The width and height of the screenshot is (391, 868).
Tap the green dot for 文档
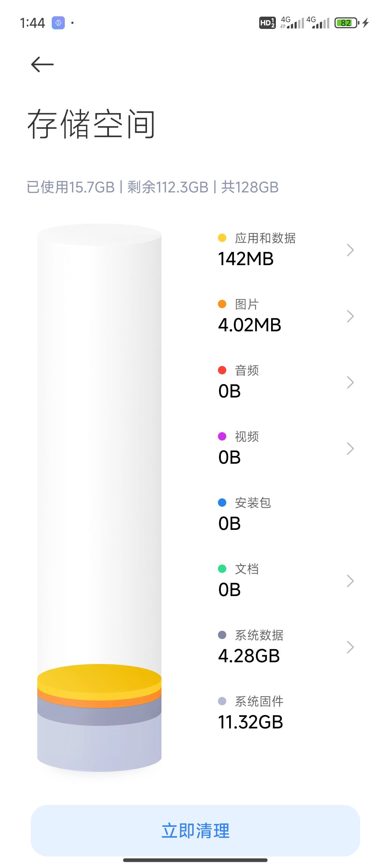pyautogui.click(x=222, y=569)
